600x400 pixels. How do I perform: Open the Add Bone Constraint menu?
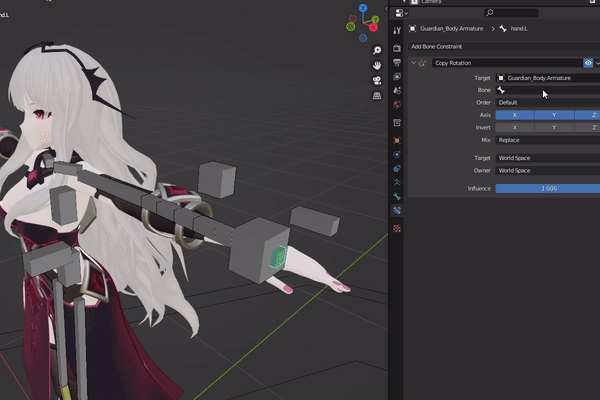click(504, 47)
